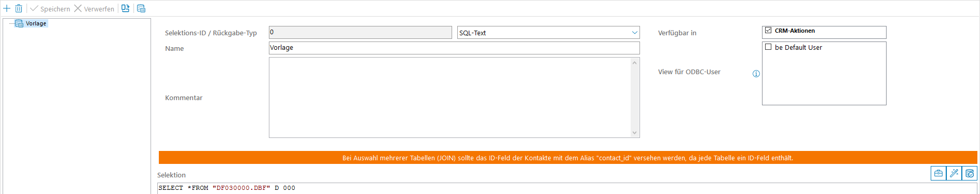
Task: Click into the Kommentar text area
Action: pyautogui.click(x=450, y=98)
